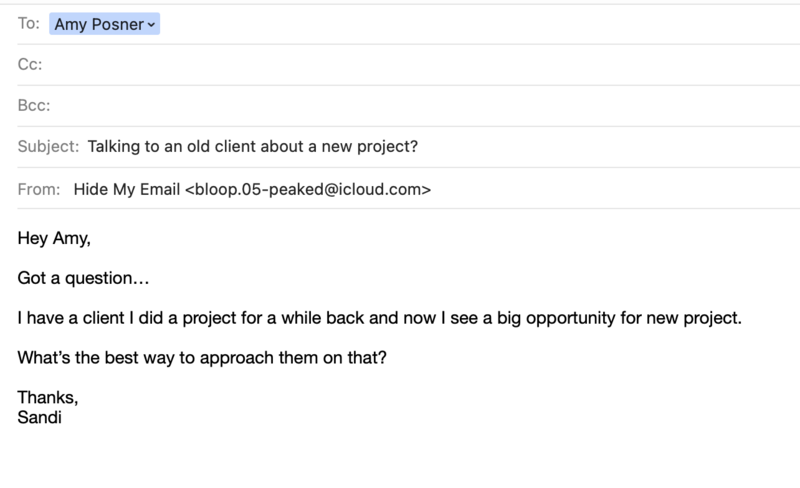Click the 'Bcc:' field label

tap(34, 105)
